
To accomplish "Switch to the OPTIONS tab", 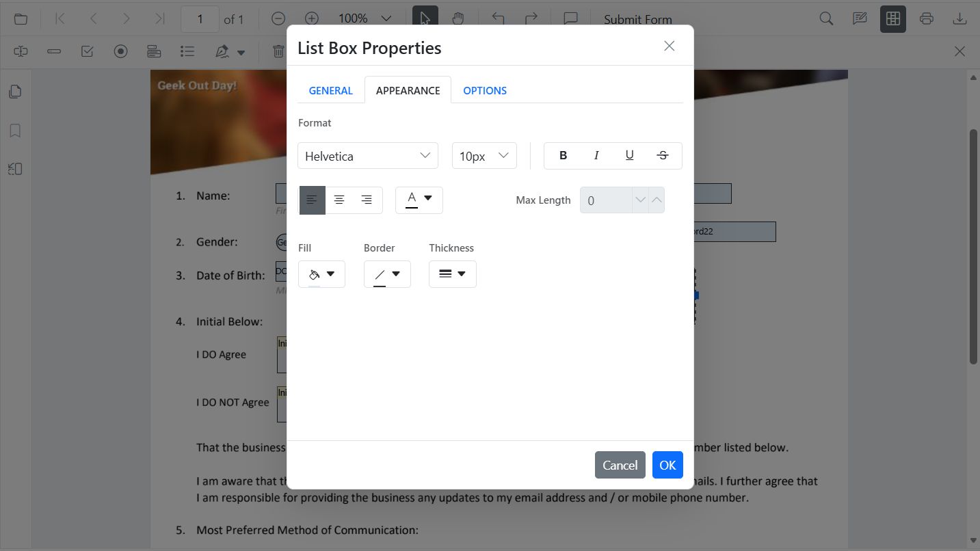I will coord(485,90).
